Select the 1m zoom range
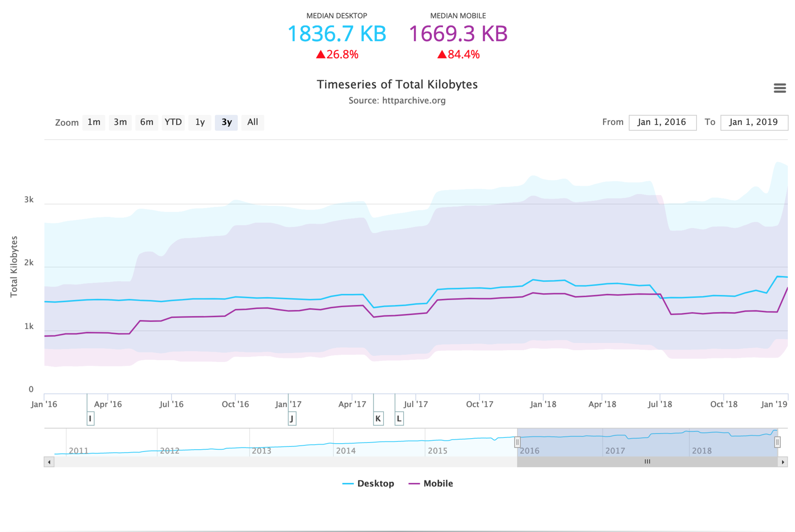This screenshot has height=532, width=795. [x=94, y=123]
